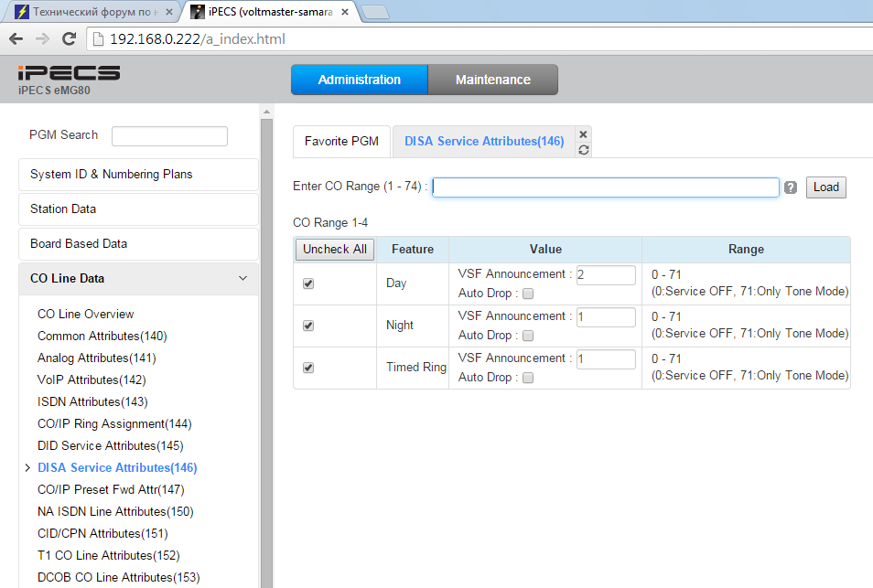Click the browser forward arrow
This screenshot has height=588, width=873.
click(x=42, y=39)
